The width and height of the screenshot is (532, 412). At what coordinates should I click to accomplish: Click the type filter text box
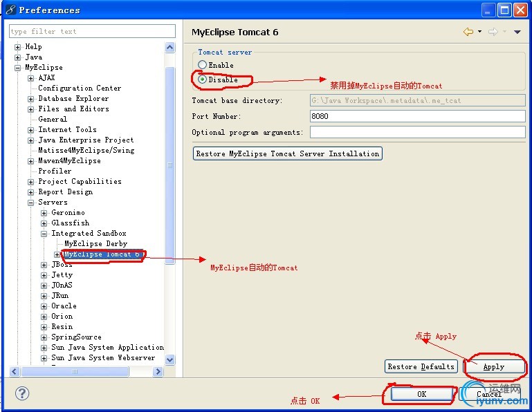point(92,31)
